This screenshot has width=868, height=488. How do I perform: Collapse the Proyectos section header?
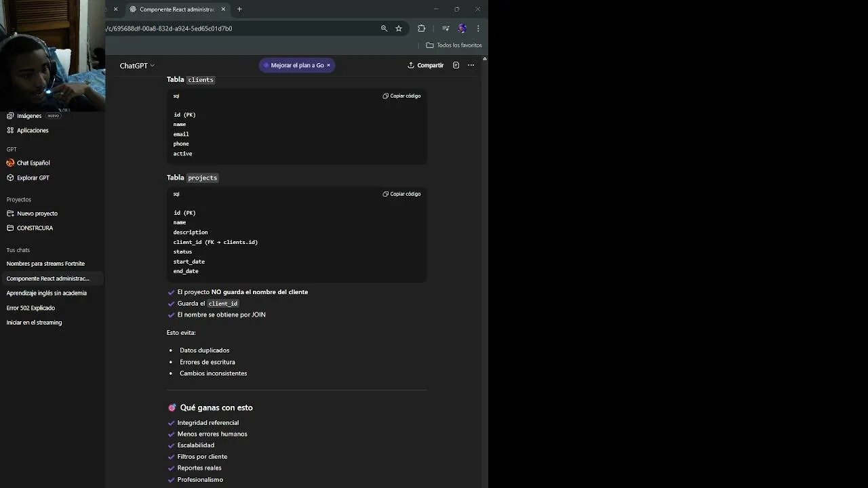tap(19, 200)
